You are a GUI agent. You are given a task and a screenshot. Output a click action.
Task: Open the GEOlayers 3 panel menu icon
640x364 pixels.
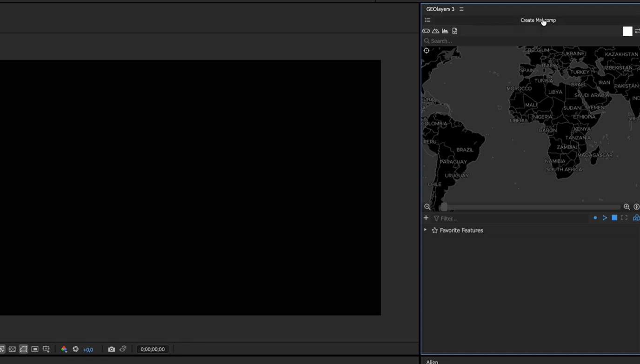pyautogui.click(x=461, y=8)
